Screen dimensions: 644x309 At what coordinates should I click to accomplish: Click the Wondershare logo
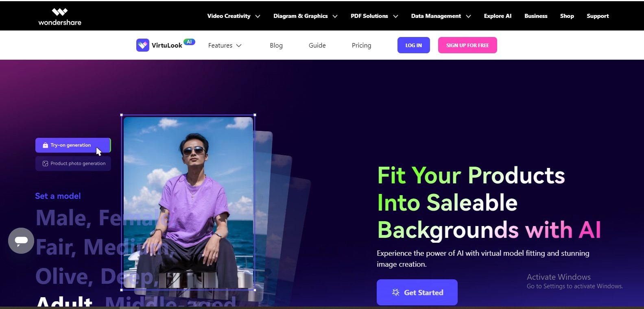(60, 17)
